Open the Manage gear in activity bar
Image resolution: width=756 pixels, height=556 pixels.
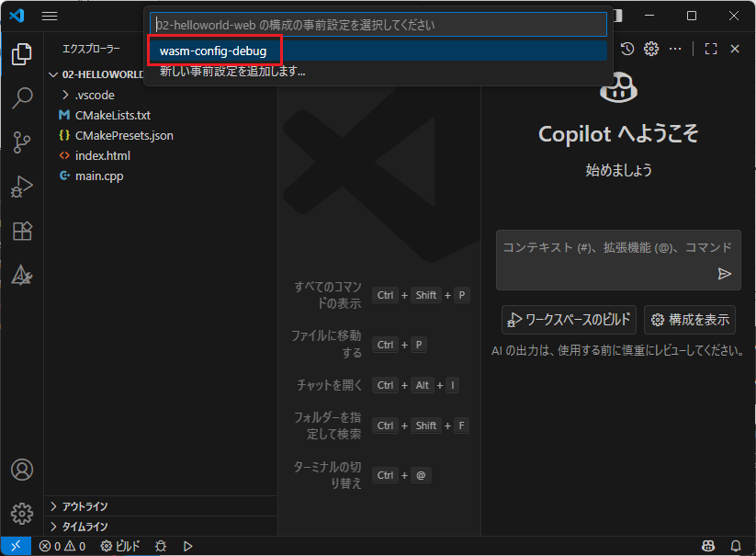coord(22,514)
